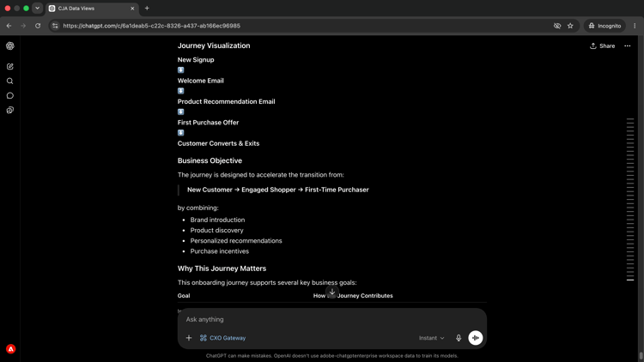This screenshot has width=644, height=362.
Task: Open a new browser tab
Action: pyautogui.click(x=147, y=9)
